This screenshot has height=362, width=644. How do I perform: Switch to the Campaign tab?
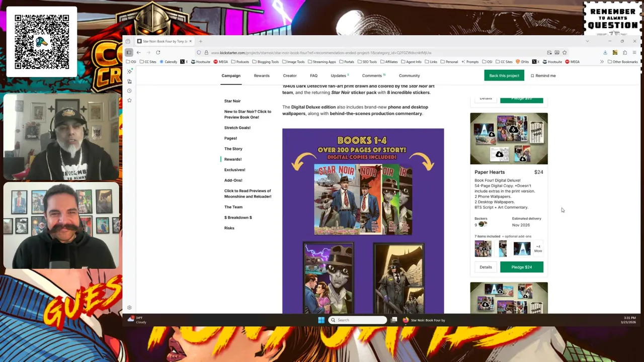point(231,76)
